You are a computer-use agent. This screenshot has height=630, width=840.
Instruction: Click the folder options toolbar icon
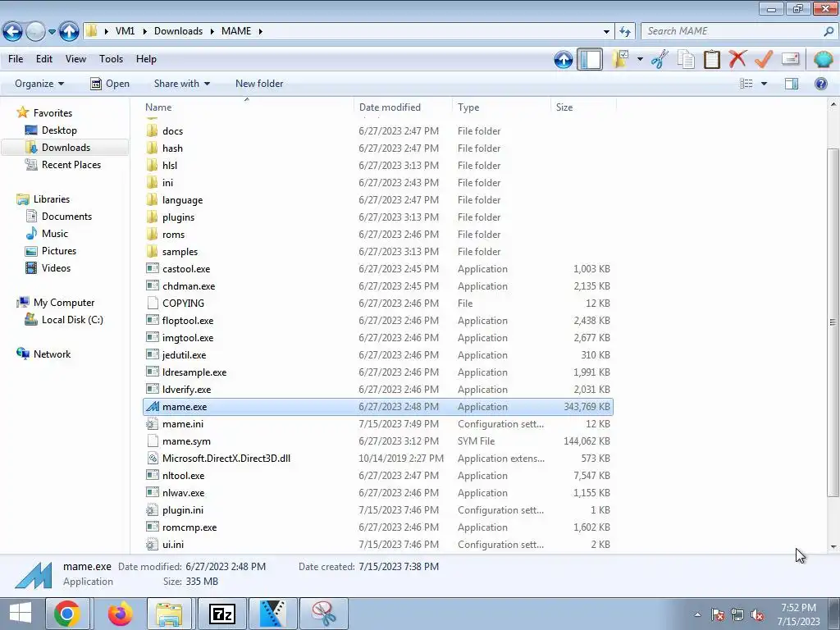pyautogui.click(x=620, y=59)
